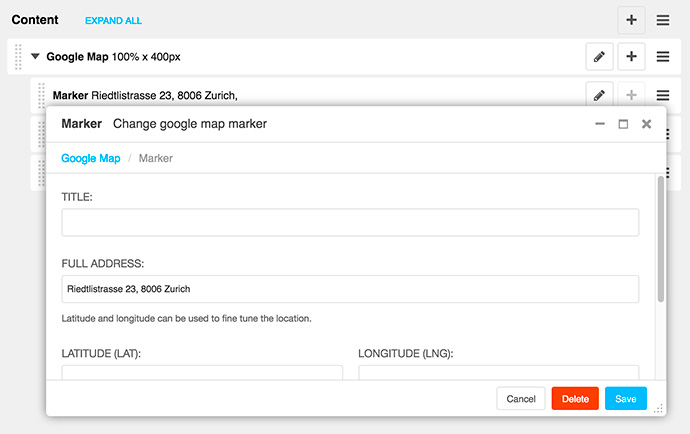This screenshot has height=434, width=690.
Task: Save the marker changes
Action: coord(626,398)
